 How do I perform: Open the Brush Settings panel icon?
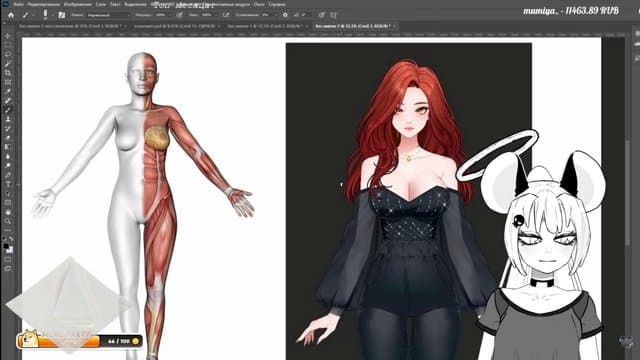pyautogui.click(x=62, y=15)
